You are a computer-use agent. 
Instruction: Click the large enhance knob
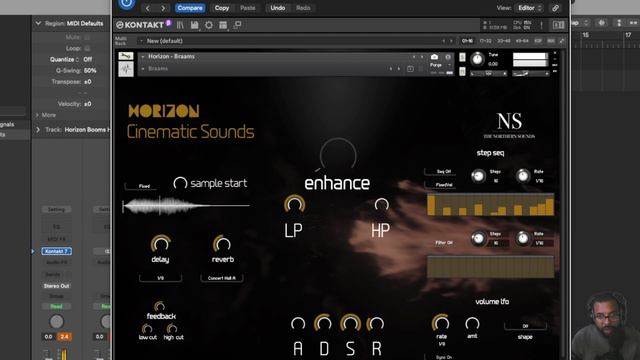click(x=338, y=156)
